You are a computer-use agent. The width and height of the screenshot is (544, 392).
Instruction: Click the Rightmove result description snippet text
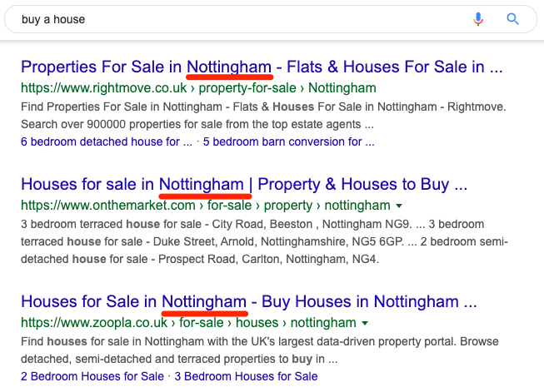pyautogui.click(x=263, y=116)
